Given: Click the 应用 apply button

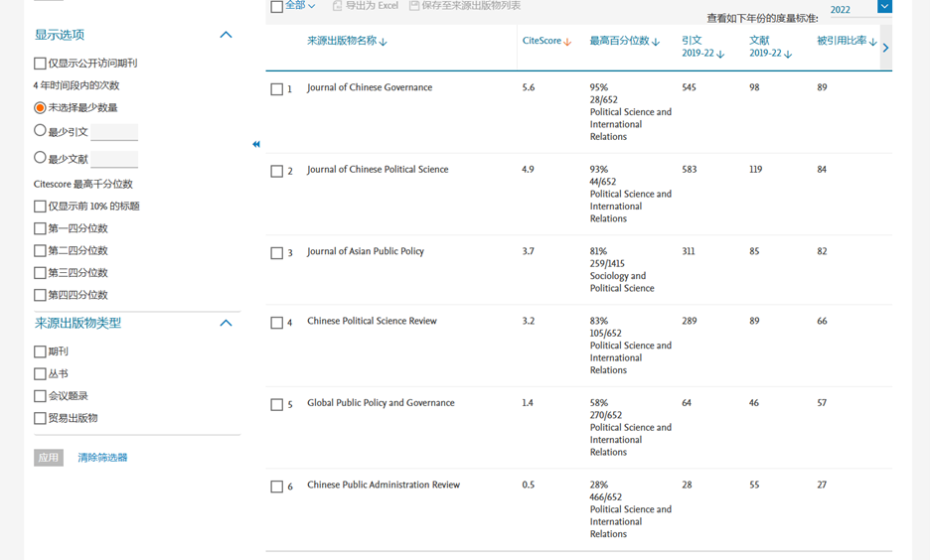Looking at the screenshot, I should 49,458.
